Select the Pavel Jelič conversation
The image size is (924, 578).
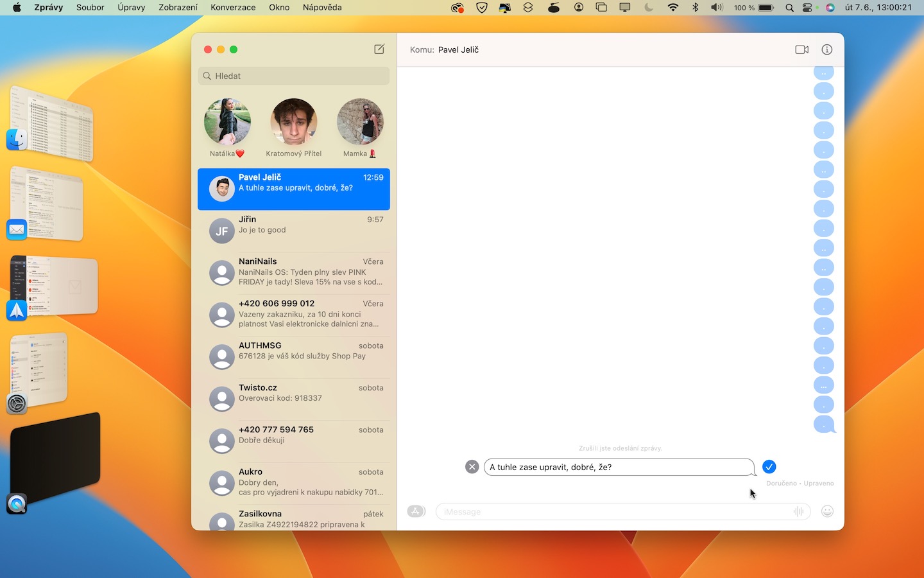(294, 189)
